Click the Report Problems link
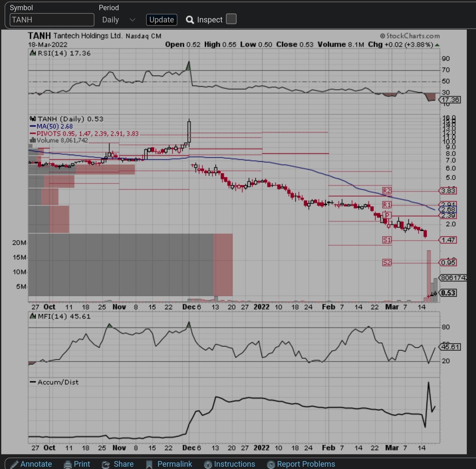476x469 pixels. [x=306, y=464]
